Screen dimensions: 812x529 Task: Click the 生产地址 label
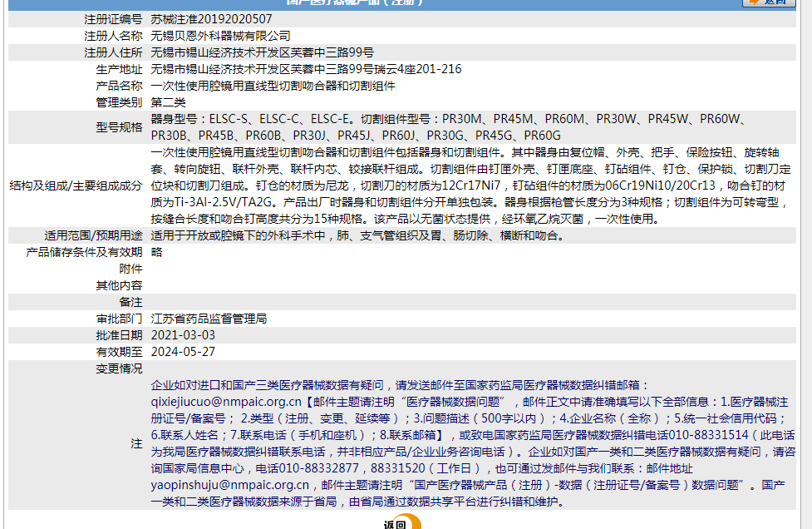(x=119, y=69)
